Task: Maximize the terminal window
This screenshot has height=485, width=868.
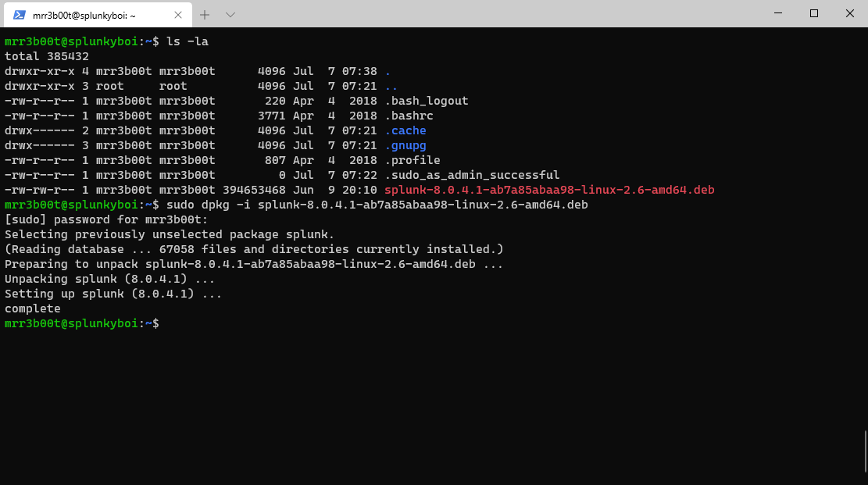Action: point(814,13)
